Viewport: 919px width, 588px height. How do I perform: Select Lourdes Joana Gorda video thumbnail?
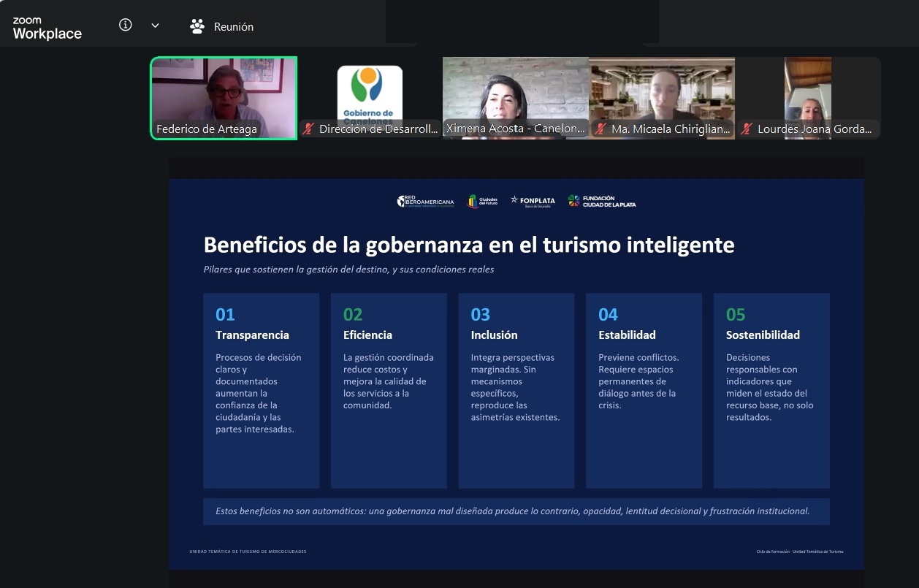(x=808, y=98)
